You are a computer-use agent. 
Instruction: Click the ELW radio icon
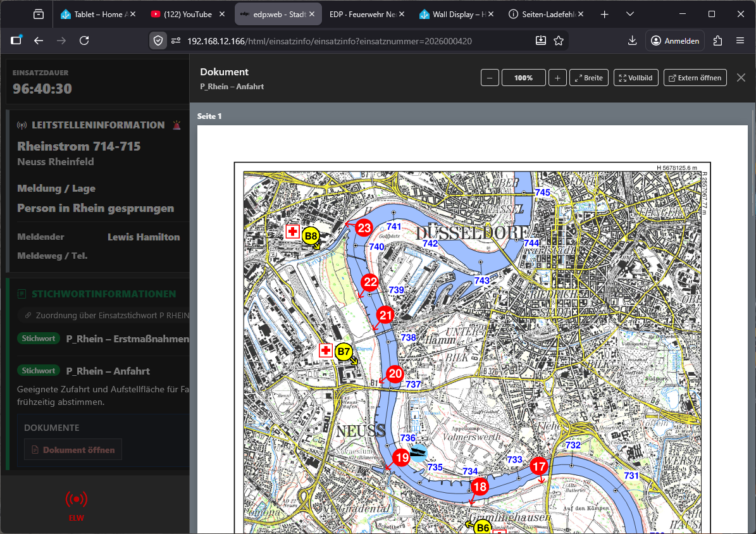[77, 500]
